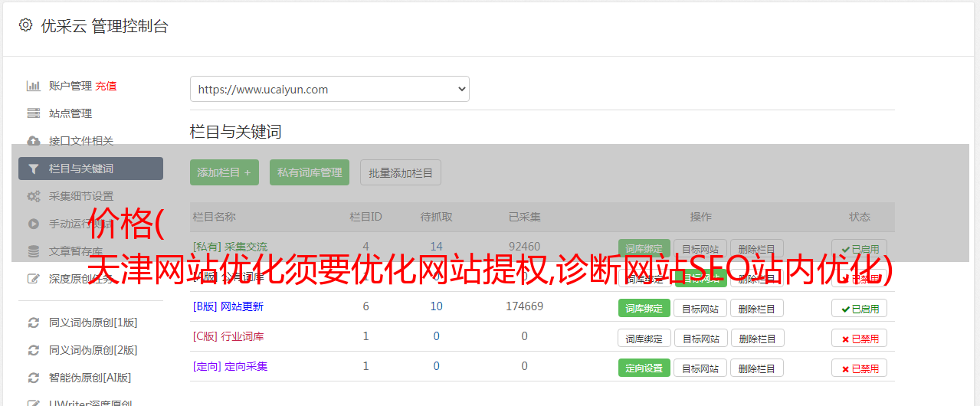Toggle the 已禁用 status of 定向采集
The height and width of the screenshot is (406, 980).
point(860,368)
